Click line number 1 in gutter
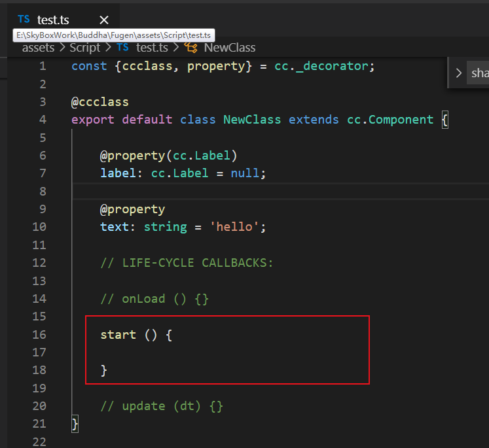489x448 pixels. pyautogui.click(x=43, y=66)
